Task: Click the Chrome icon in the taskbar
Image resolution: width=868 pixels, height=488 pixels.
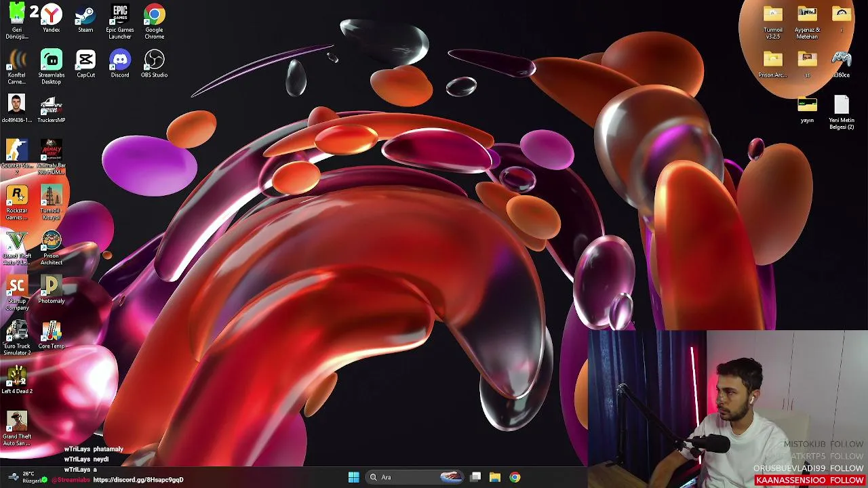Action: pyautogui.click(x=515, y=477)
